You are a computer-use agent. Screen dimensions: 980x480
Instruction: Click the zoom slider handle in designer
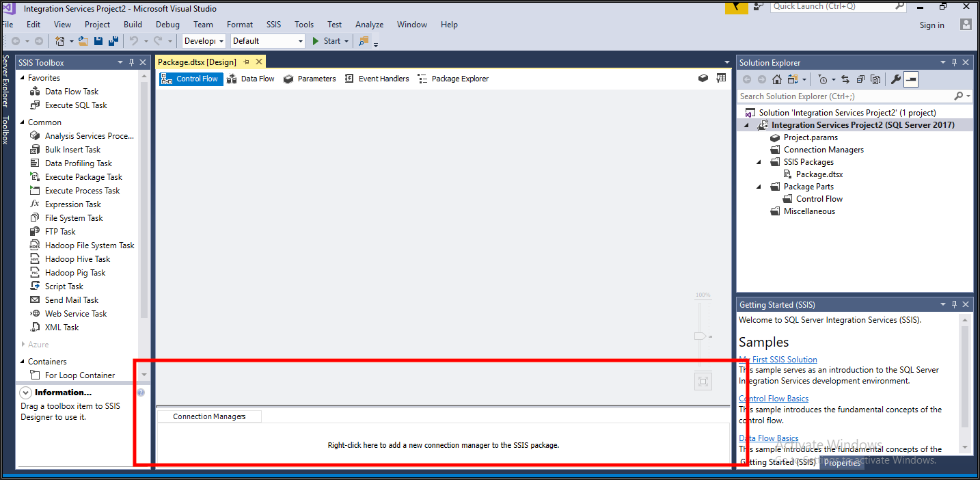(x=700, y=336)
